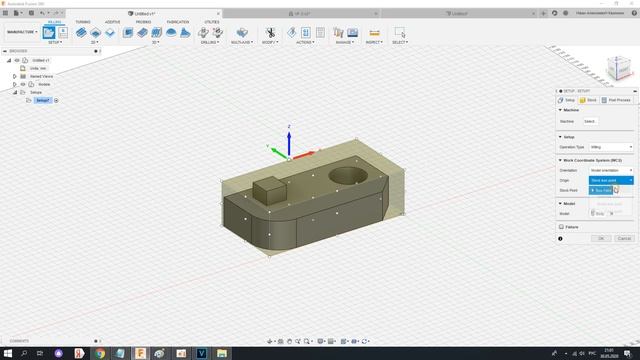Click the Pan hand icon in navigation bar
The height and width of the screenshot is (360, 640).
(x=289, y=341)
